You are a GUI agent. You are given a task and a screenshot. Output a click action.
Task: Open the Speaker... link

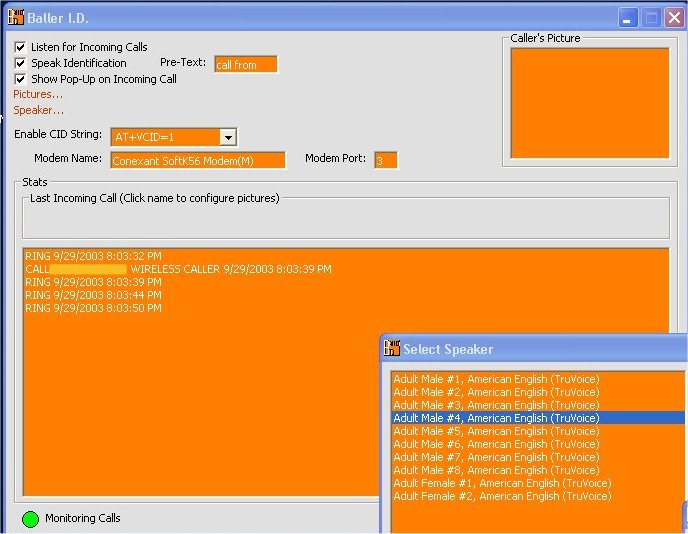pos(38,110)
